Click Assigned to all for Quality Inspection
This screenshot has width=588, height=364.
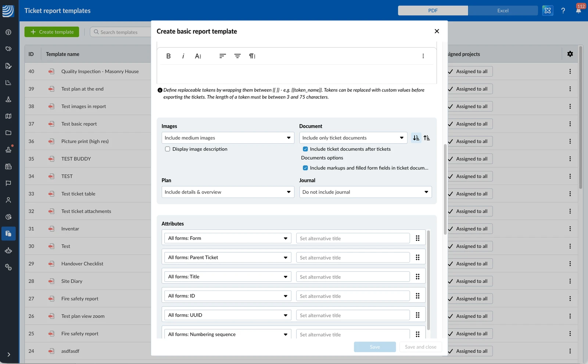click(470, 72)
